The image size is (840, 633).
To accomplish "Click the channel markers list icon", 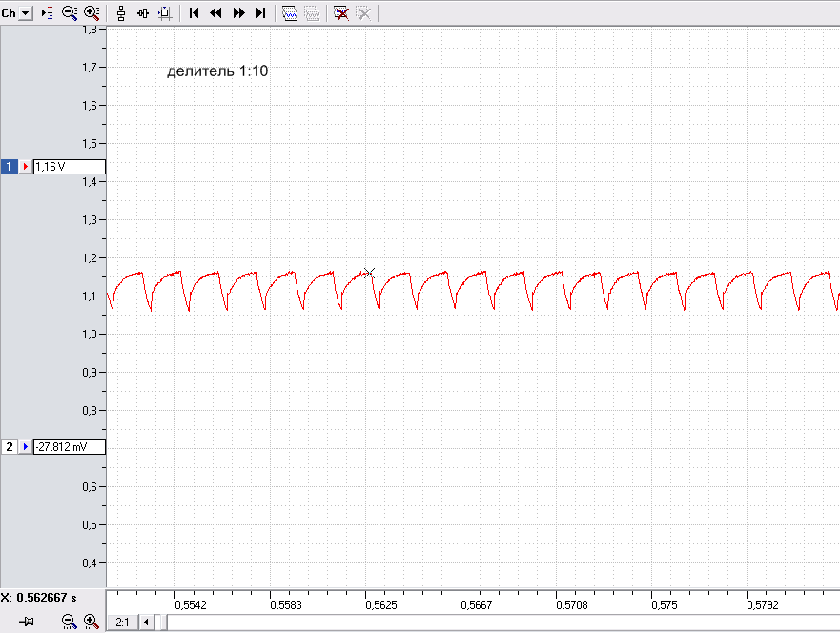I will click(47, 12).
